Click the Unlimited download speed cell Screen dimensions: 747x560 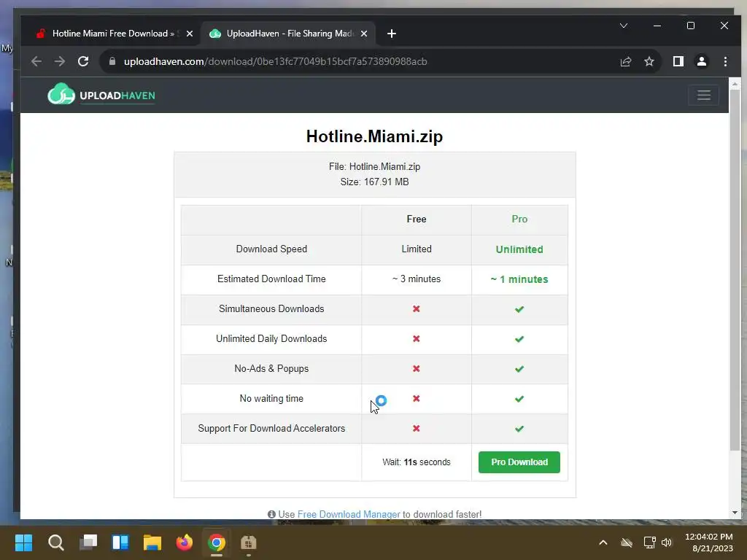click(x=519, y=249)
